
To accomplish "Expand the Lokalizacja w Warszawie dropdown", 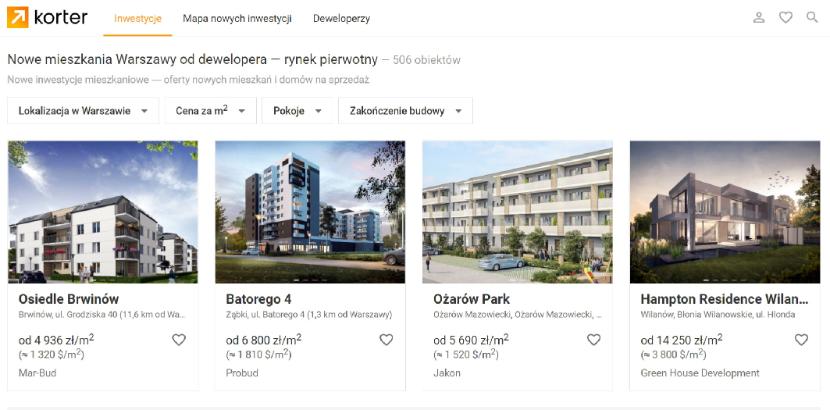I will [x=83, y=111].
